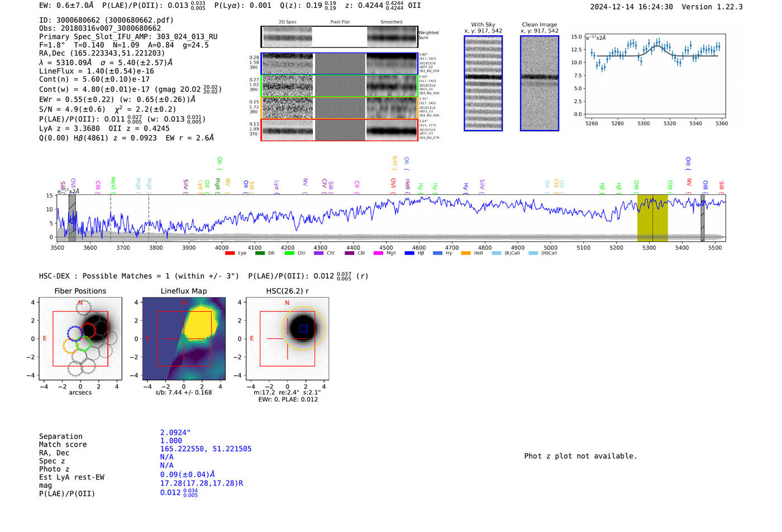The width and height of the screenshot is (782, 532).
Task: Click the yellow highlighted band in the spectrum
Action: click(652, 218)
